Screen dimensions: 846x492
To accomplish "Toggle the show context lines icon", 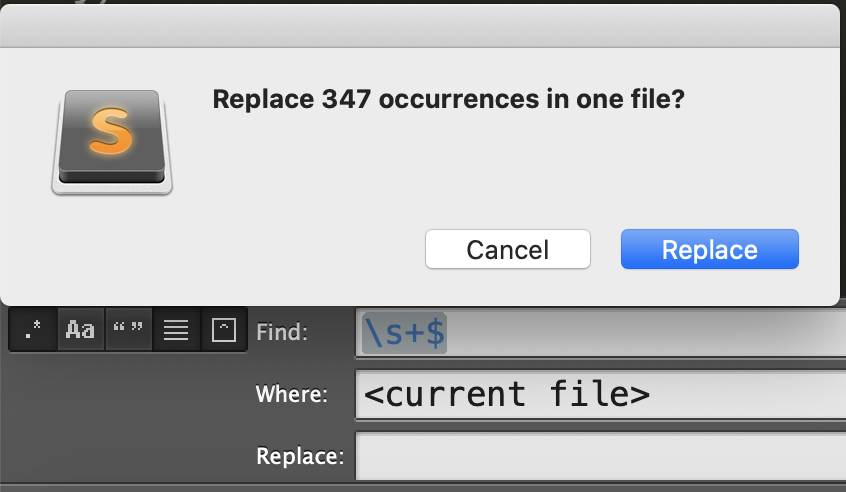I will click(176, 330).
